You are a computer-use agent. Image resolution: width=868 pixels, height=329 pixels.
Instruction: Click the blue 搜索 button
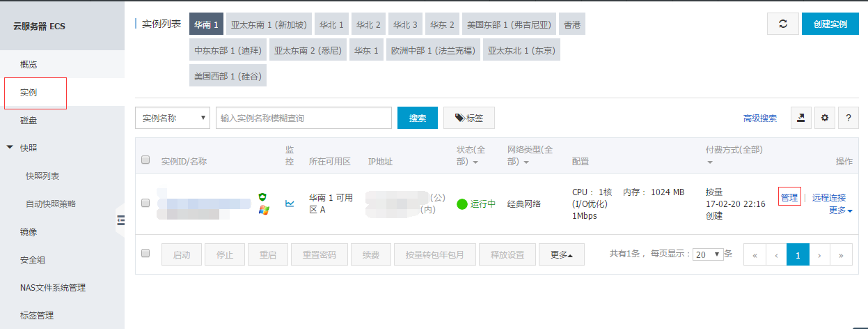[x=418, y=118]
